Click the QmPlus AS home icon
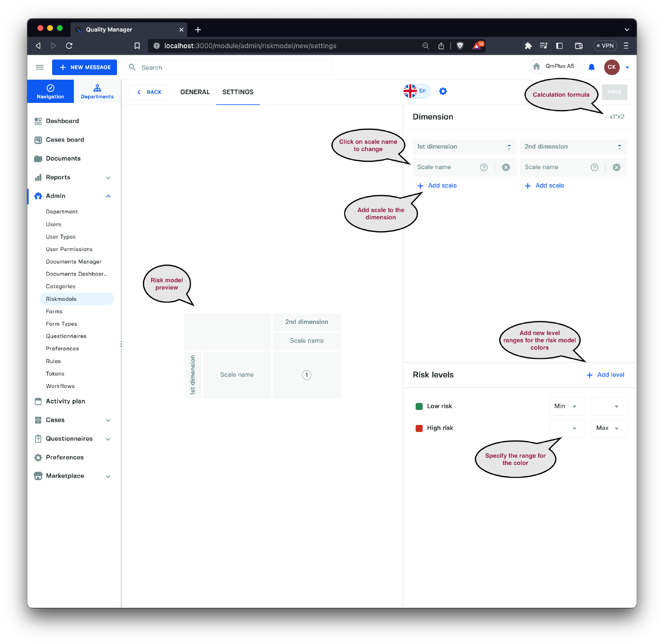This screenshot has width=664, height=644. tap(537, 66)
